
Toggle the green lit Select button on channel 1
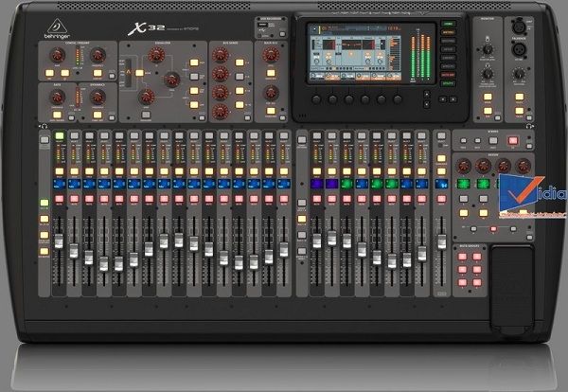click(60, 135)
